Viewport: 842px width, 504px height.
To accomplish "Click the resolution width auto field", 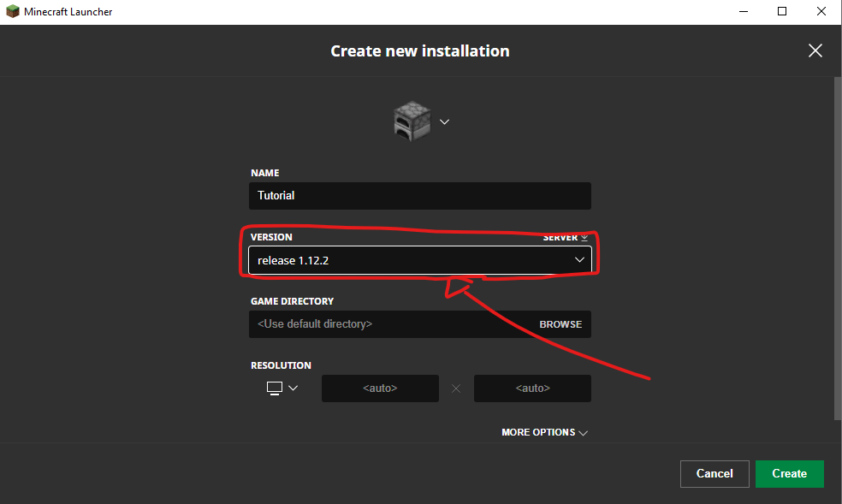I will [x=380, y=388].
